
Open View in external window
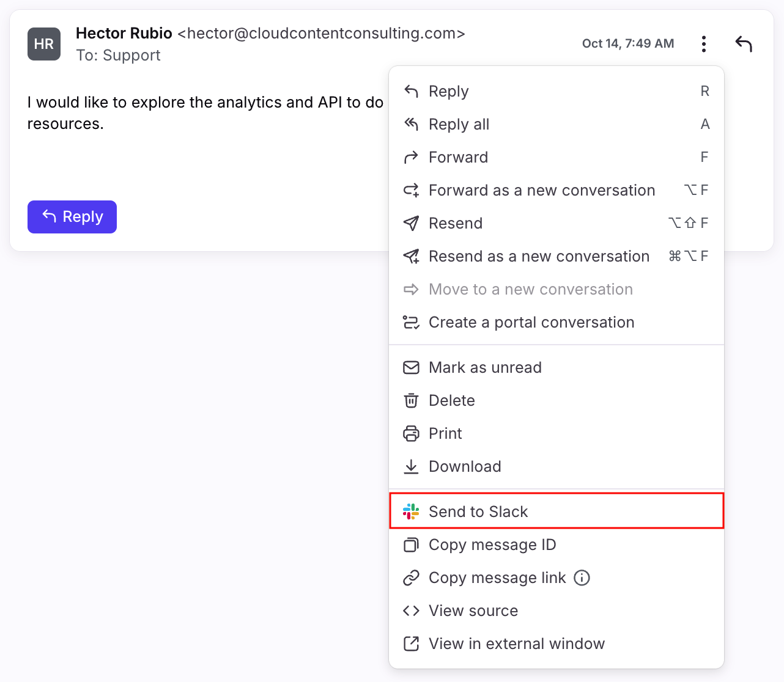[516, 643]
